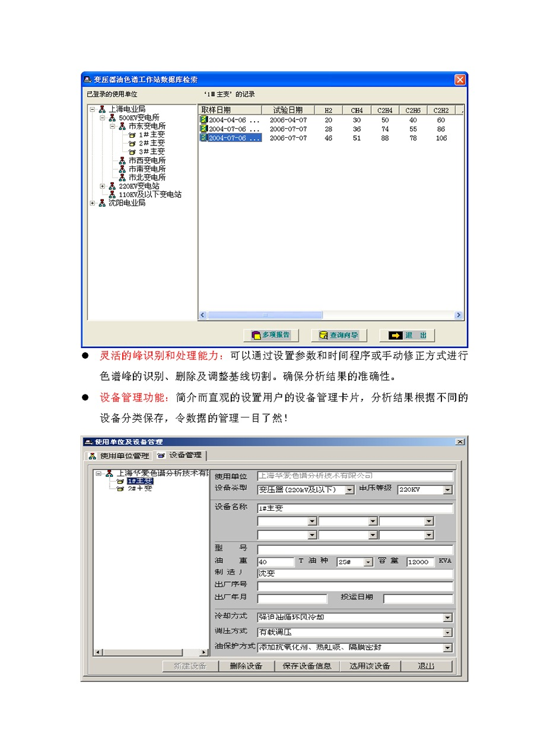The width and height of the screenshot is (534, 756).
Task: Click the 沈阳电业局 organization icon
Action: coord(102,203)
